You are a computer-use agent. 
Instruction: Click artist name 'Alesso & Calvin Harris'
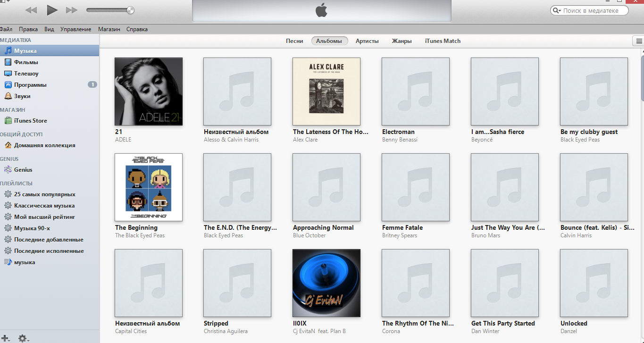pos(231,140)
